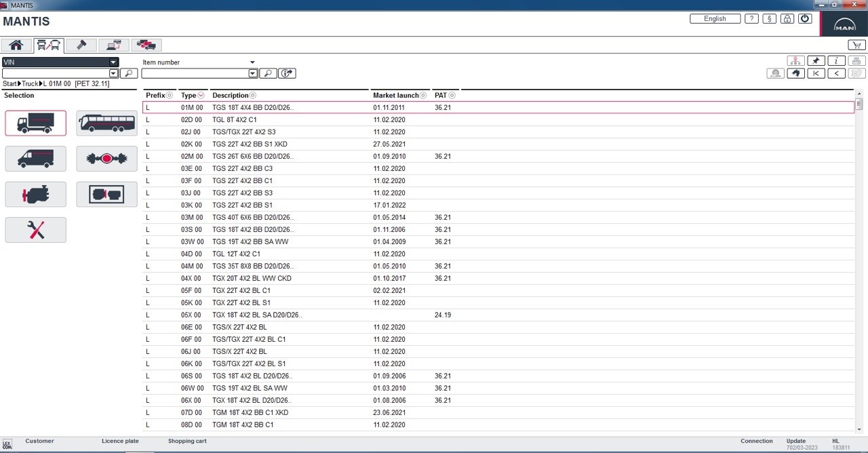The image size is (868, 453).
Task: Click in the item number input field
Action: point(195,73)
